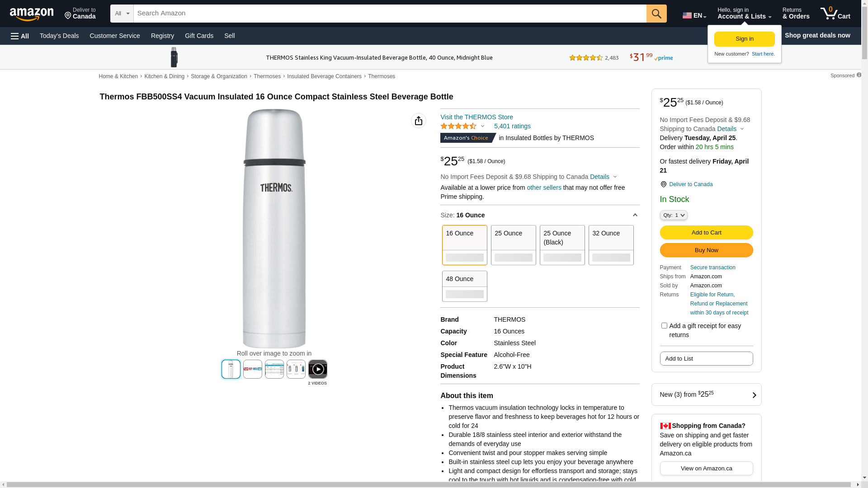
Task: Open the search category All dropdown
Action: tap(122, 14)
